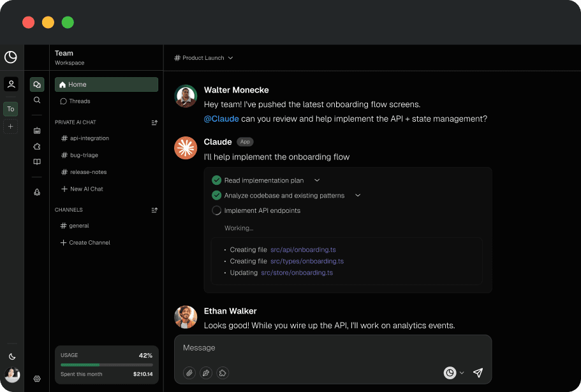The width and height of the screenshot is (581, 392).
Task: Click the Claude model icon near send button
Action: coord(450,372)
